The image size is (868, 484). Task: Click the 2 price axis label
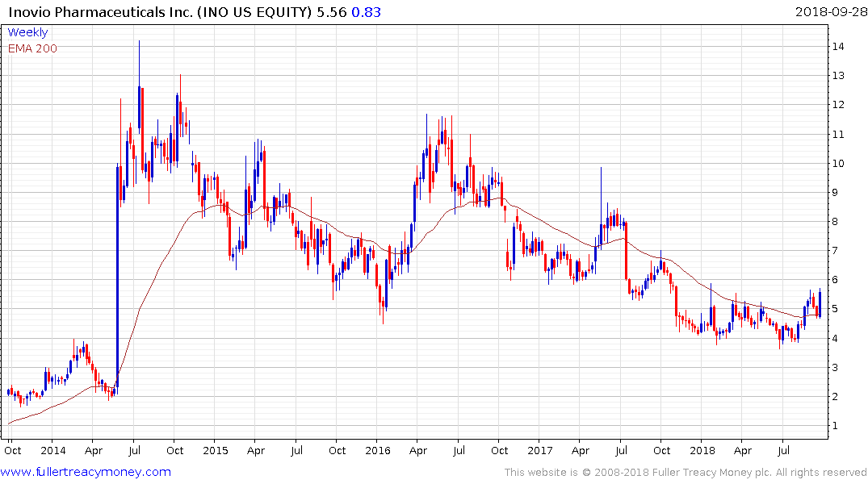(x=836, y=397)
